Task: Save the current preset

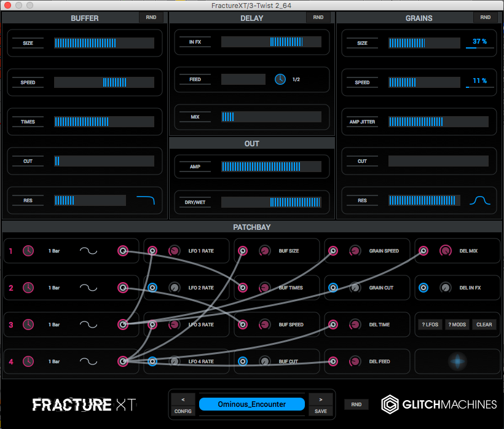Action: click(x=320, y=411)
